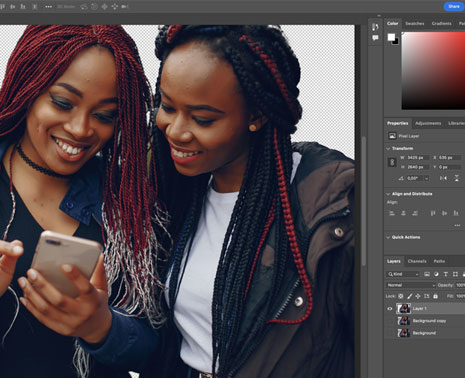Select the Background copy layer thumbnail
Viewport: 465px width, 378px height.
click(x=404, y=321)
